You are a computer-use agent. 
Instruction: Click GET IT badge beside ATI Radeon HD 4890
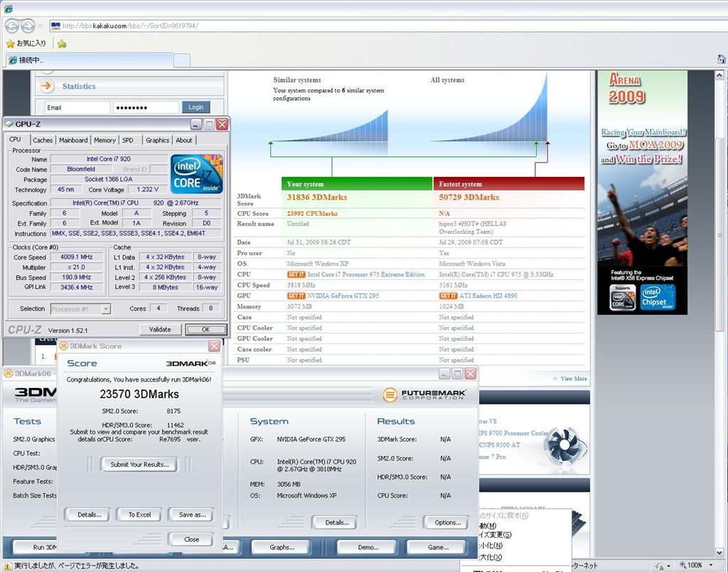click(x=449, y=296)
